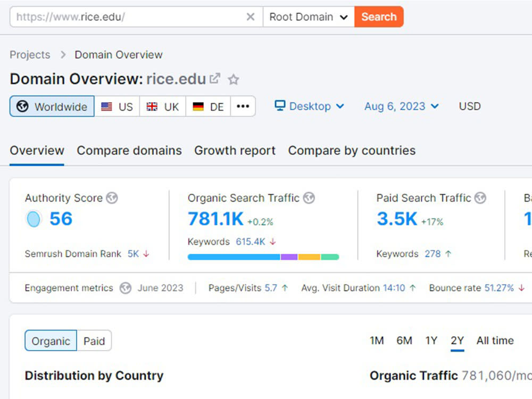Select the Worldwide database
The image size is (532, 399).
tap(52, 106)
